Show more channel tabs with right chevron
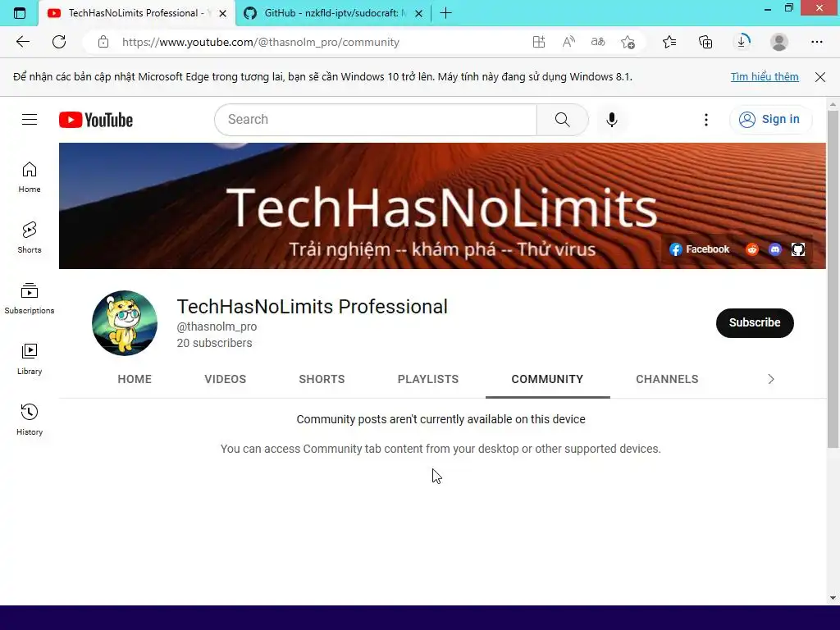This screenshot has width=840, height=630. click(x=771, y=379)
